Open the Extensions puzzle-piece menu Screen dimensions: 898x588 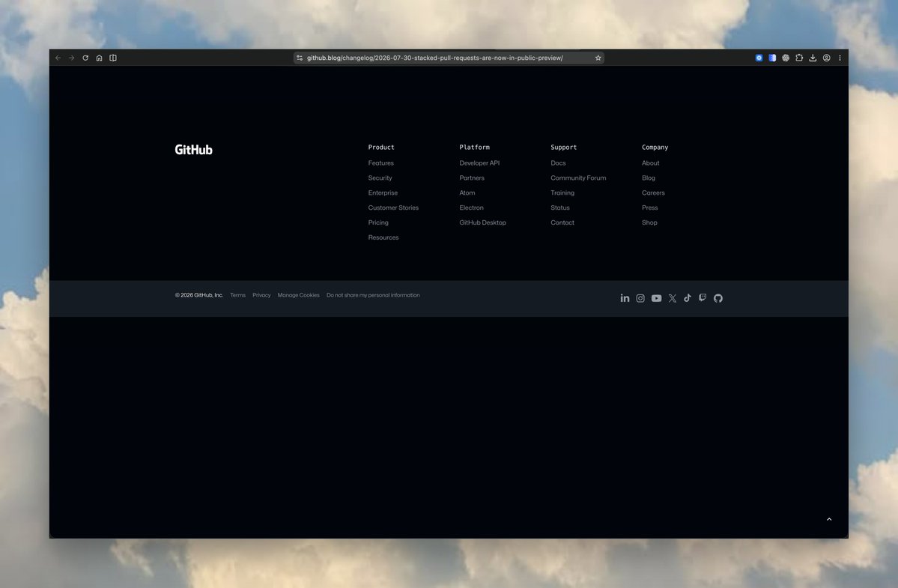click(799, 58)
